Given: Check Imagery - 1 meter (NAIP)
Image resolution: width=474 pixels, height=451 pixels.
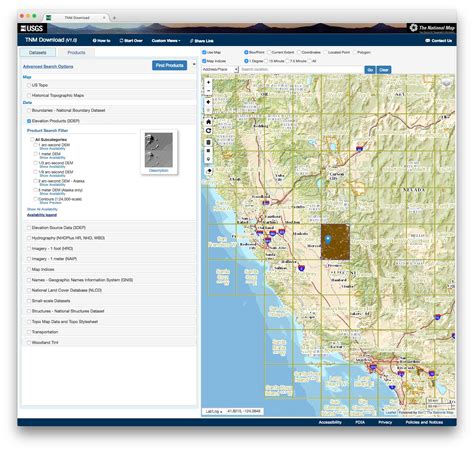Looking at the screenshot, I should (29, 259).
